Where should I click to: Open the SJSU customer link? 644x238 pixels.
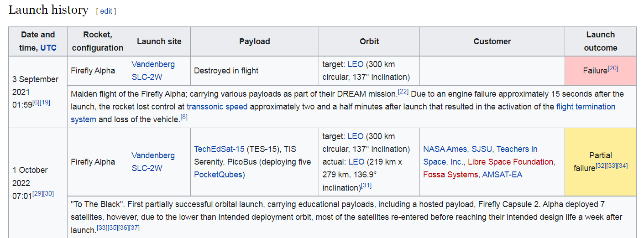482,149
